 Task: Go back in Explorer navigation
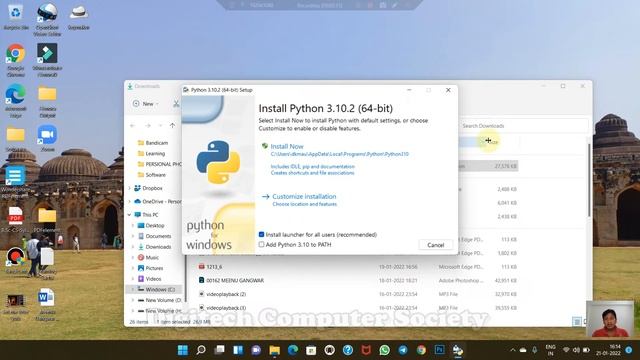point(132,126)
